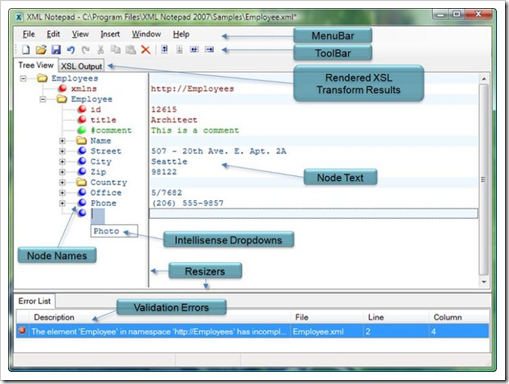The width and height of the screenshot is (509, 384).
Task: Click the XML Notepad title bar icon
Action: click(x=19, y=17)
